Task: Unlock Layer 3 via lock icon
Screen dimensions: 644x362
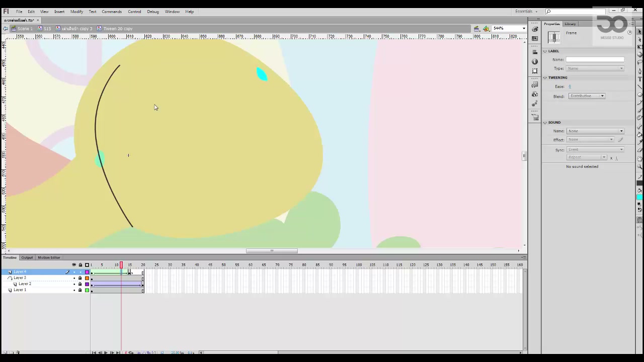Action: 80,278
